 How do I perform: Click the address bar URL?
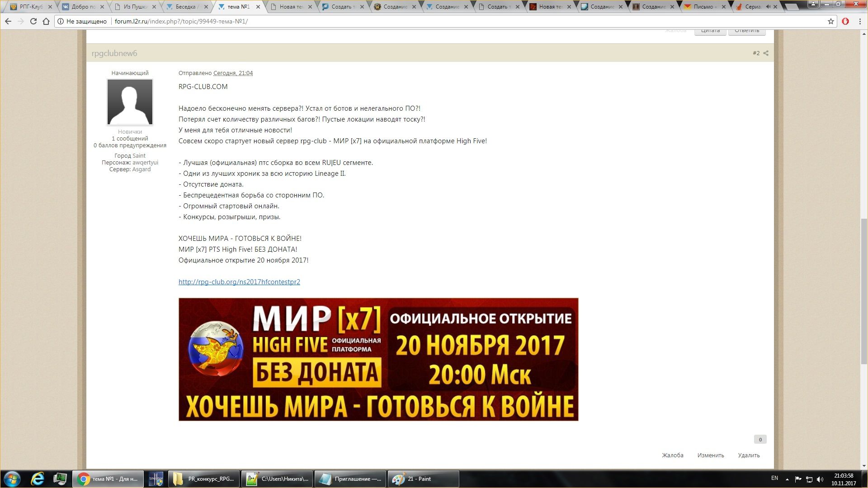[x=181, y=21]
